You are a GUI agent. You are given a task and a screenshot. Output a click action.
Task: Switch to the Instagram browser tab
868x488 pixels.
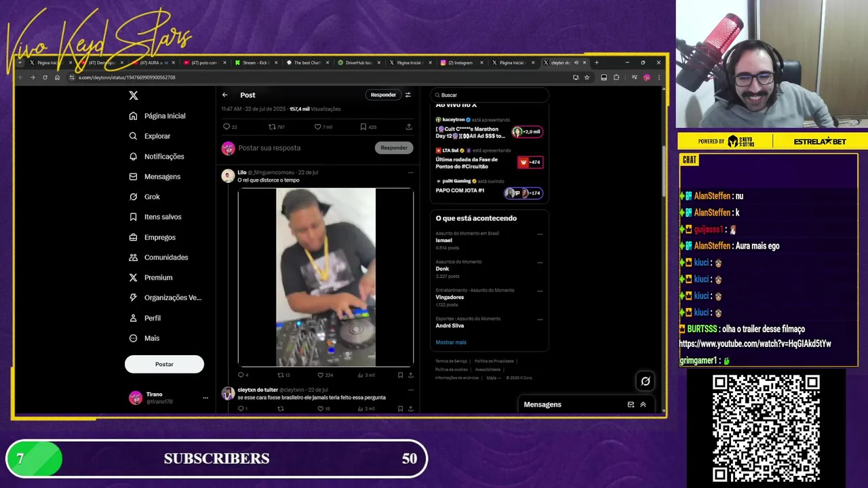(x=461, y=63)
